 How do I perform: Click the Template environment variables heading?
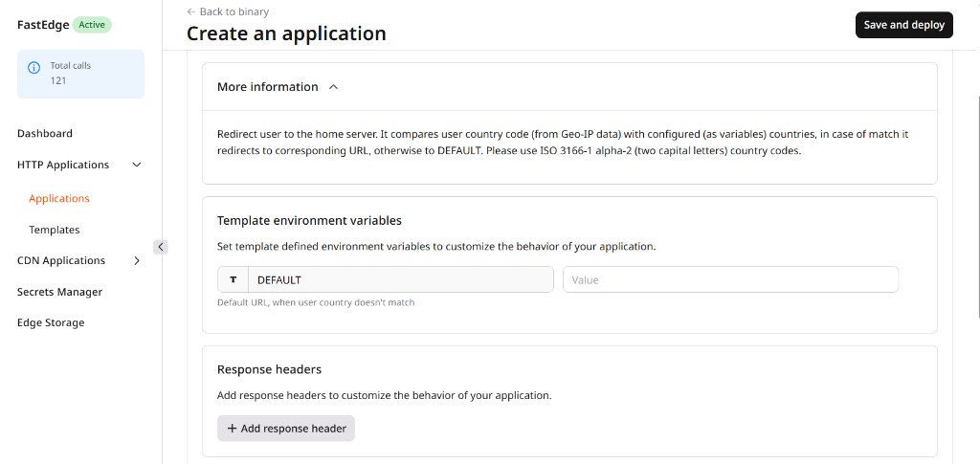pos(309,220)
